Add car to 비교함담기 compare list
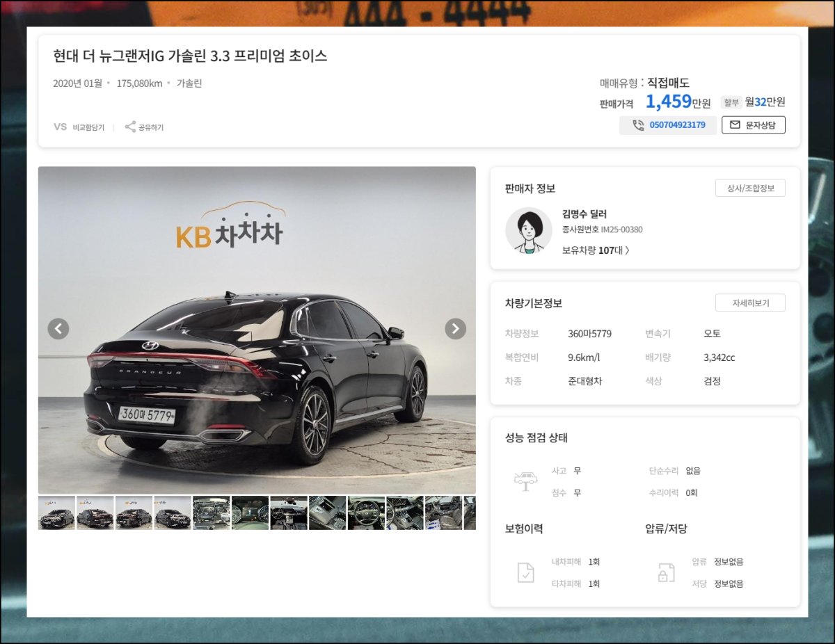This screenshot has width=835, height=644. point(88,127)
